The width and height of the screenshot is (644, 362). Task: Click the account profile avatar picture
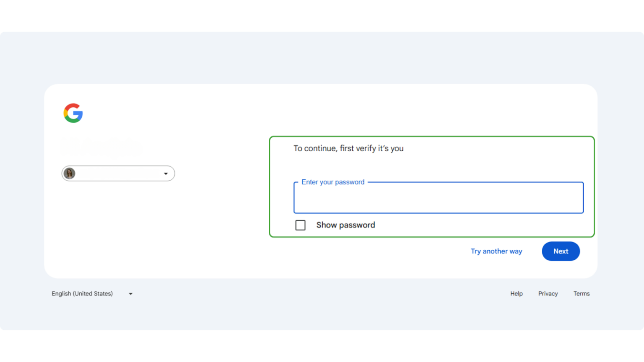[x=70, y=173]
